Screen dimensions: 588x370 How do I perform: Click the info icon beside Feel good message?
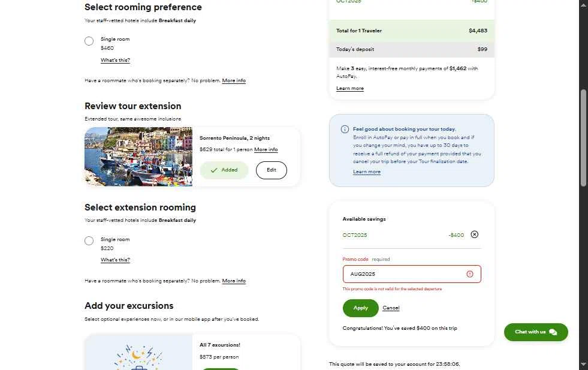click(345, 129)
